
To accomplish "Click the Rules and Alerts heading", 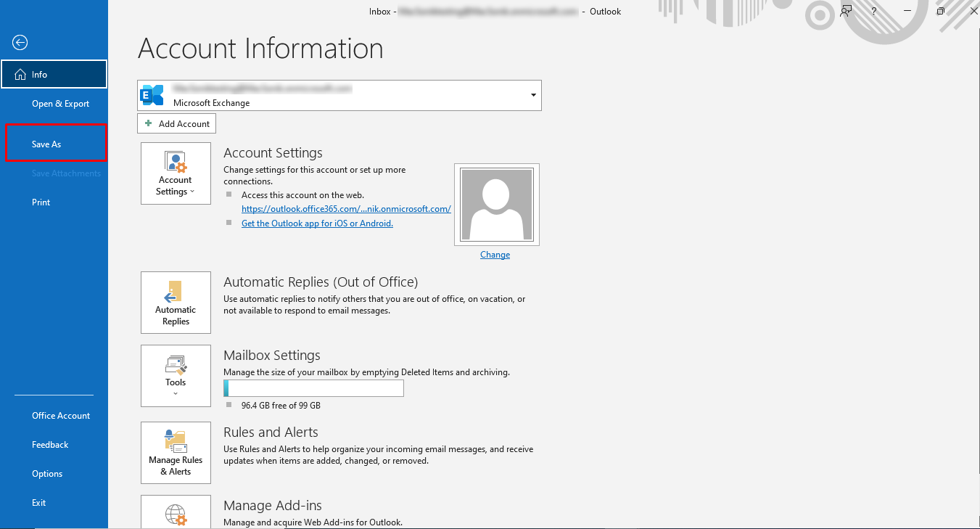I will point(271,432).
